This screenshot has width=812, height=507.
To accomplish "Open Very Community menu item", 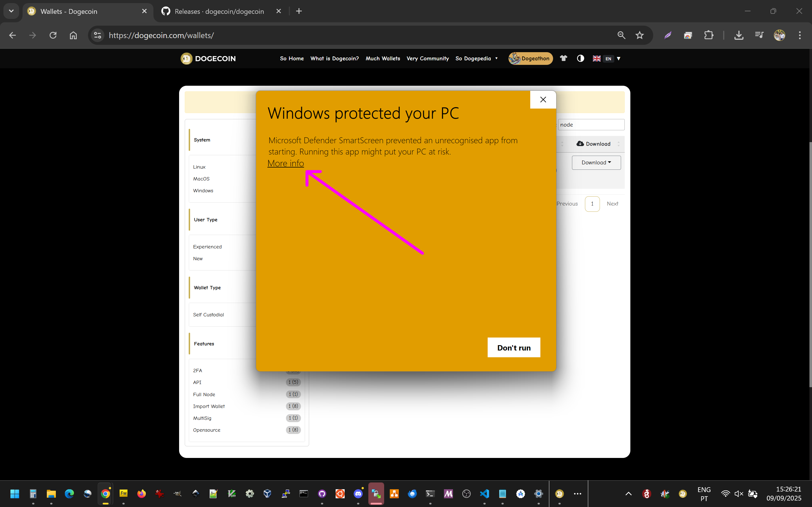I will coord(428,58).
